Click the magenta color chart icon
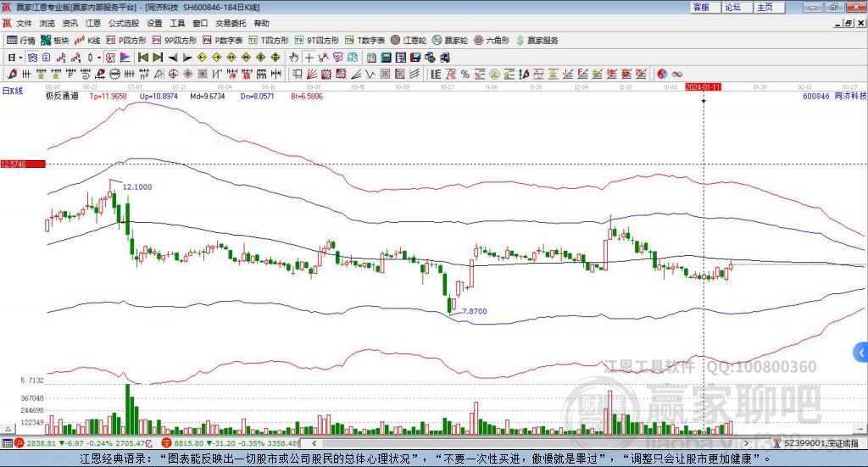The image size is (868, 467). coord(125,58)
